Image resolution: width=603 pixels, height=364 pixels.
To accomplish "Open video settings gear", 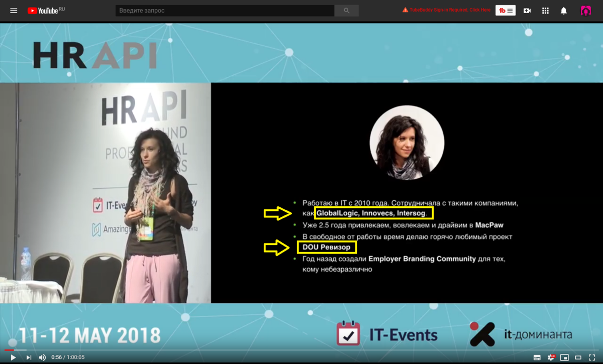I will [x=551, y=357].
